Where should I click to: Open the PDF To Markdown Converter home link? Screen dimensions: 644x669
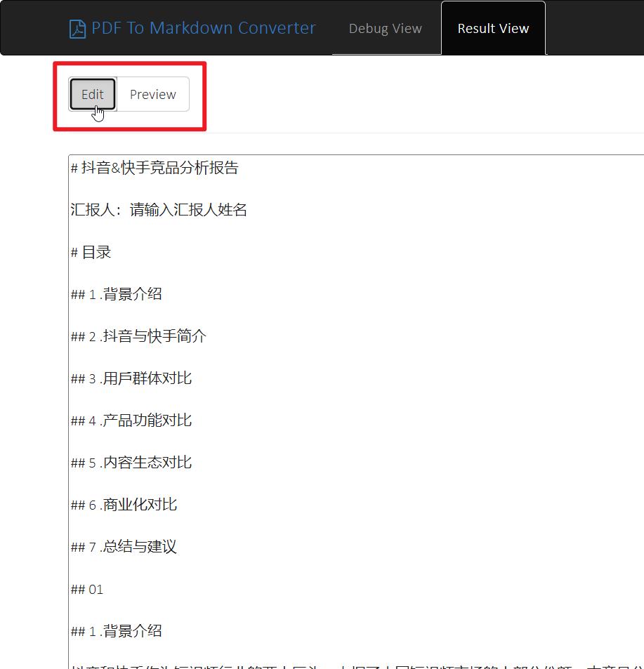(192, 27)
